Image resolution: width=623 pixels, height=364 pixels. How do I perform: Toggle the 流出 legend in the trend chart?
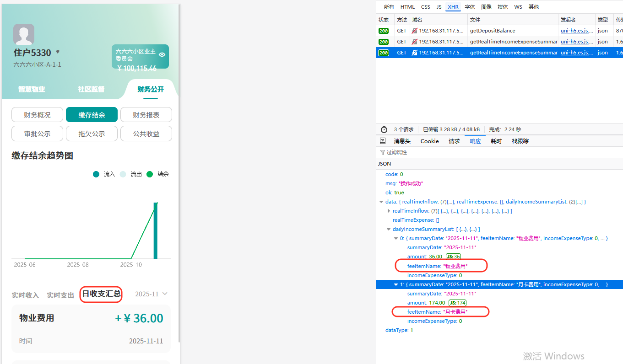130,174
